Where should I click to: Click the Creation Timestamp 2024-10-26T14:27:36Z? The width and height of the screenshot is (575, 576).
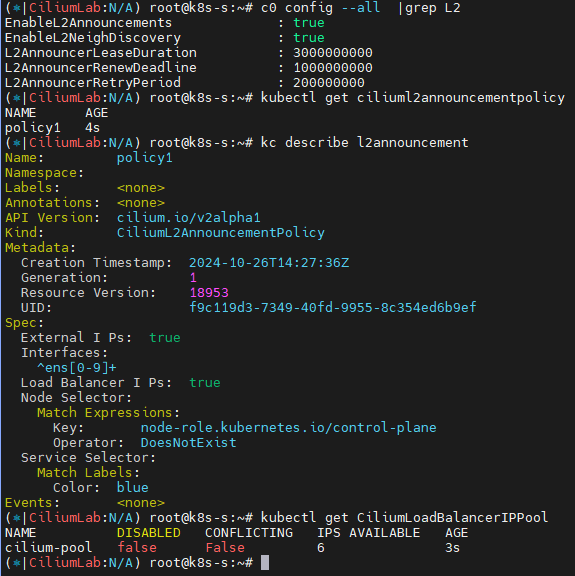pyautogui.click(x=269, y=263)
